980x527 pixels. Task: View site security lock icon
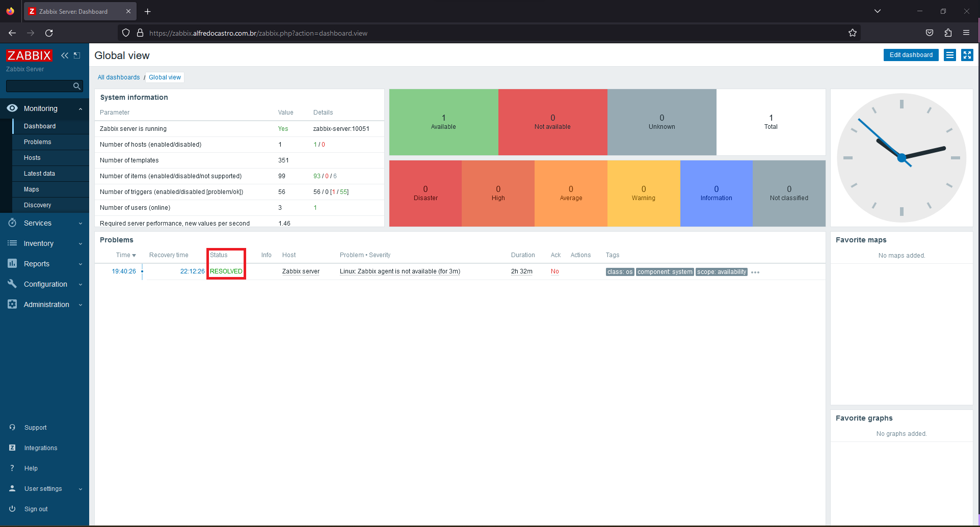(x=140, y=33)
